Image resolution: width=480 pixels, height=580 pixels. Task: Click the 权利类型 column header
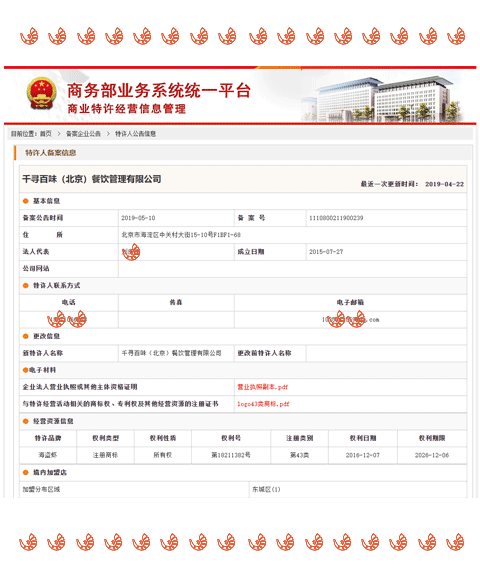tap(105, 438)
